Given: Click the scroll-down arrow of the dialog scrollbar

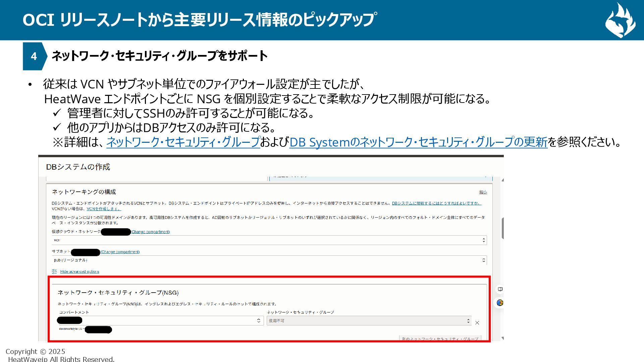Looking at the screenshot, I should pos(502,338).
